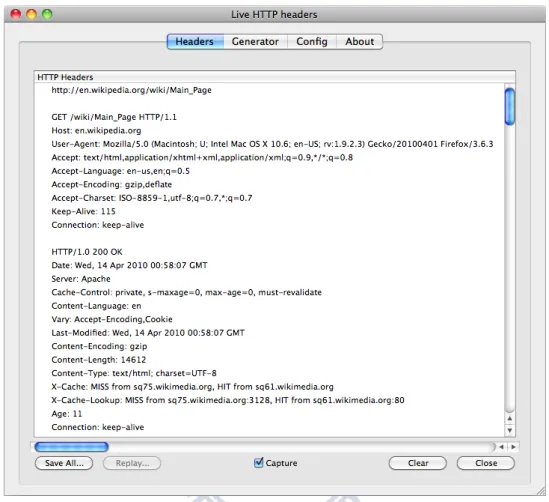
Task: Select the Accept-Charset header line
Action: [x=152, y=198]
